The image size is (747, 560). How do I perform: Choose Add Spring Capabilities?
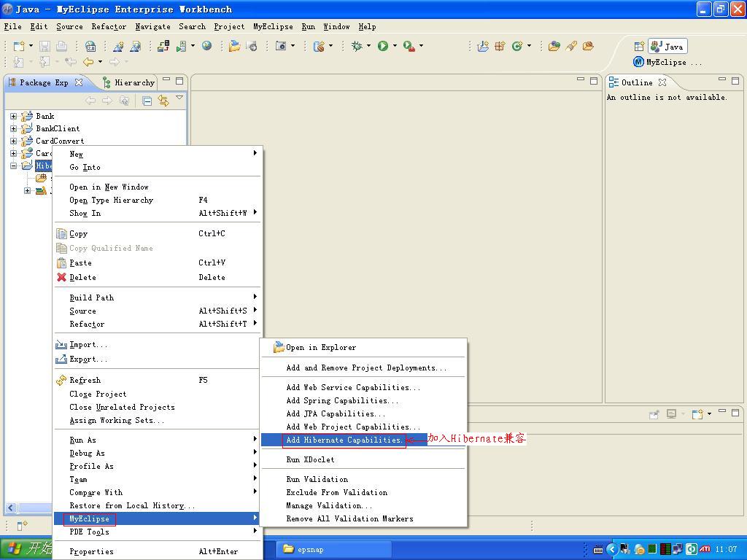363,400
